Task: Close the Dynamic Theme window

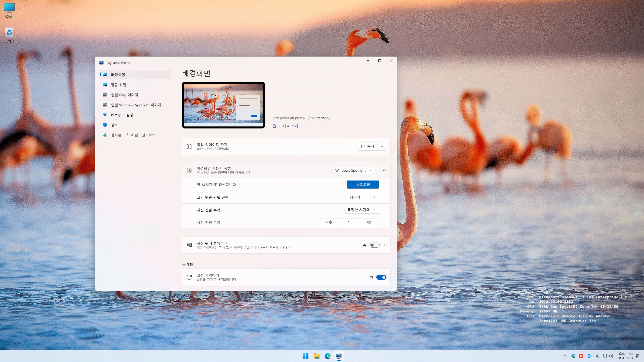Action: click(x=391, y=61)
